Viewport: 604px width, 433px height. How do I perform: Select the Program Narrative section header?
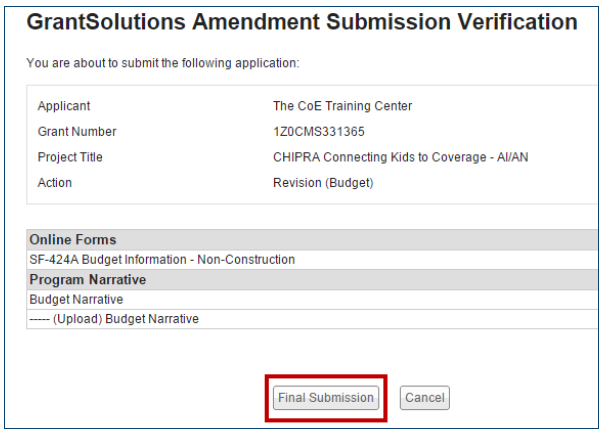[x=88, y=280]
